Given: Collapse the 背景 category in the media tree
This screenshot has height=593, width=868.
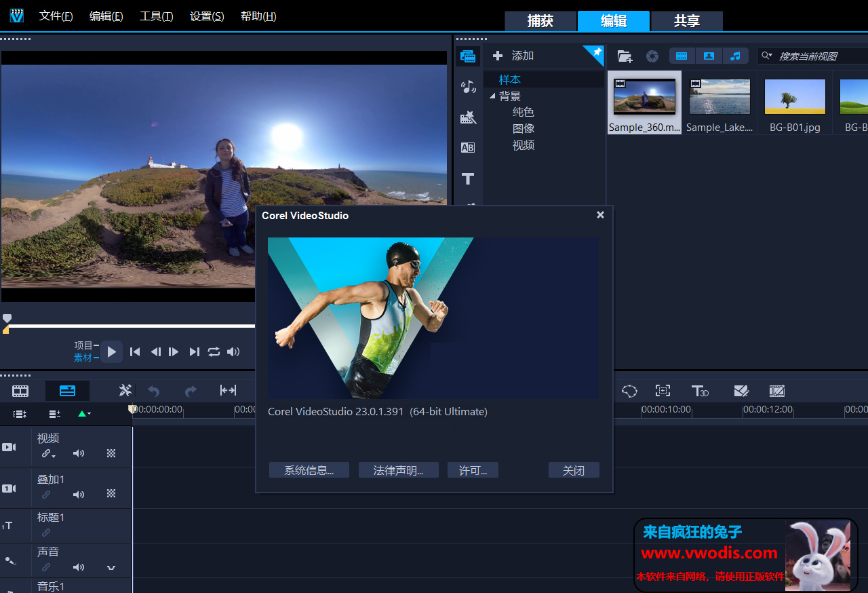Looking at the screenshot, I should pyautogui.click(x=492, y=96).
